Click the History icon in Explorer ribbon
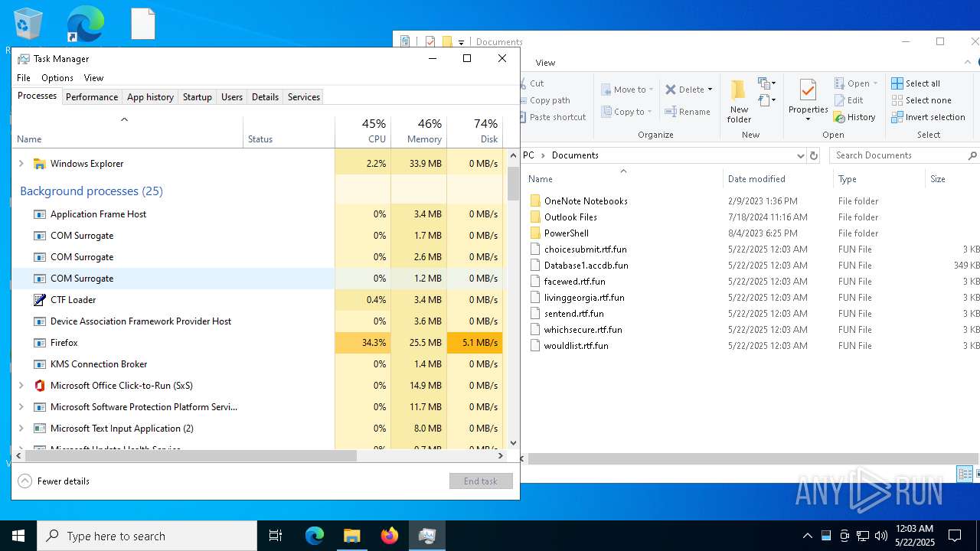 [x=839, y=117]
